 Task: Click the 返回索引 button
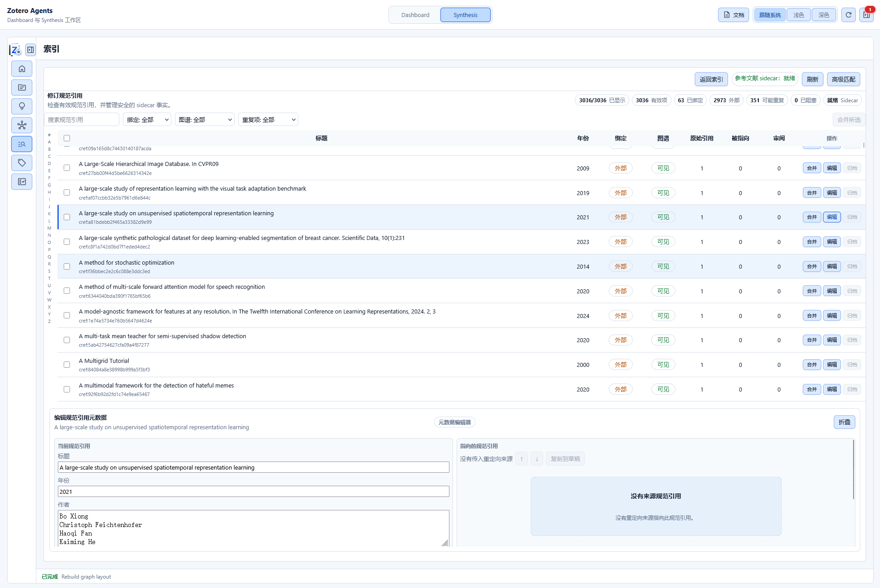[711, 79]
